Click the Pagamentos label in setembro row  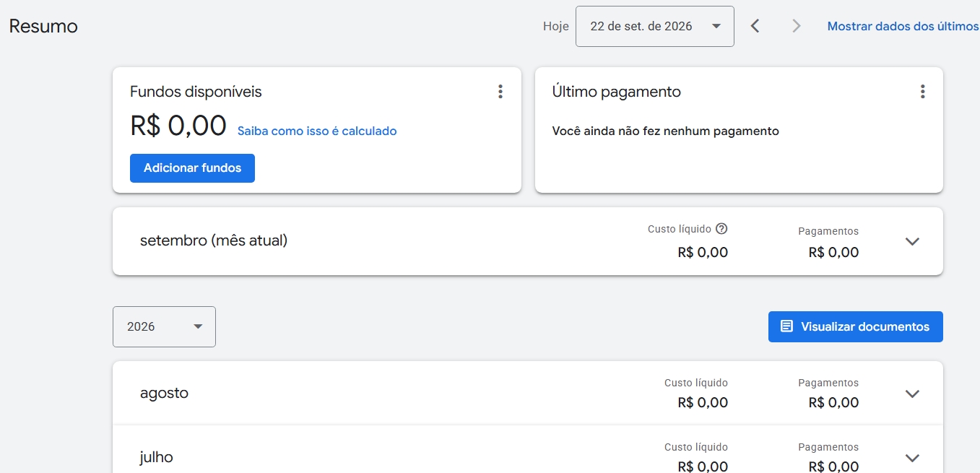tap(828, 232)
